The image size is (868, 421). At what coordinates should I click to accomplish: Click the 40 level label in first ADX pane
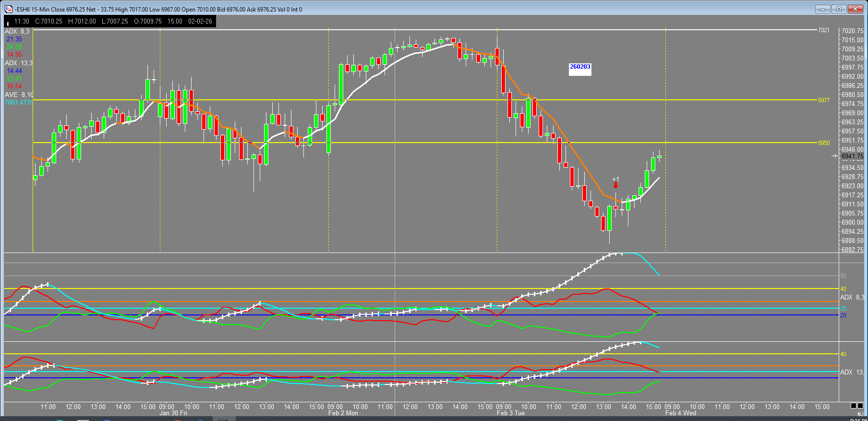pos(843,289)
